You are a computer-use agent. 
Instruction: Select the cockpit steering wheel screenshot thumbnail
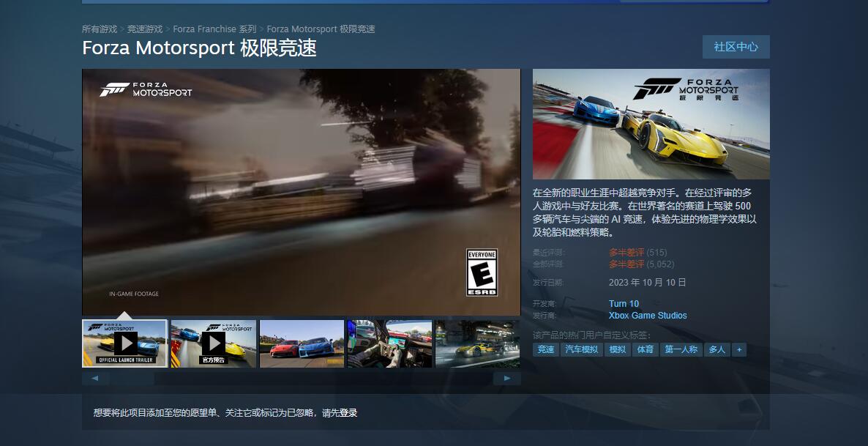389,343
